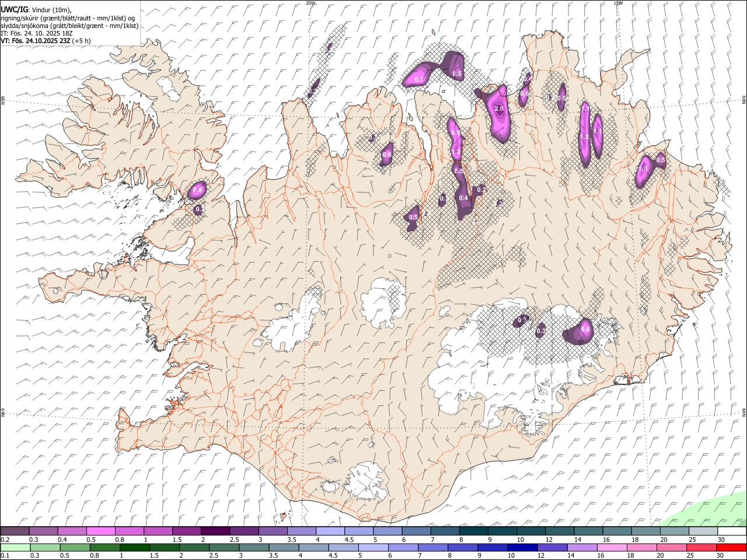Click the 66N latitude label on right edge
This screenshot has height=560, width=747.
(744, 100)
